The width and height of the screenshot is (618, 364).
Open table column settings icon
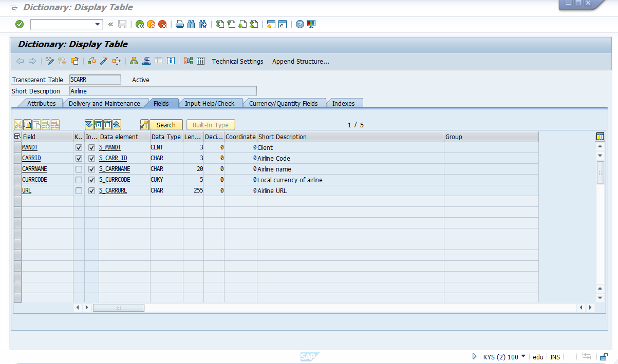click(600, 137)
